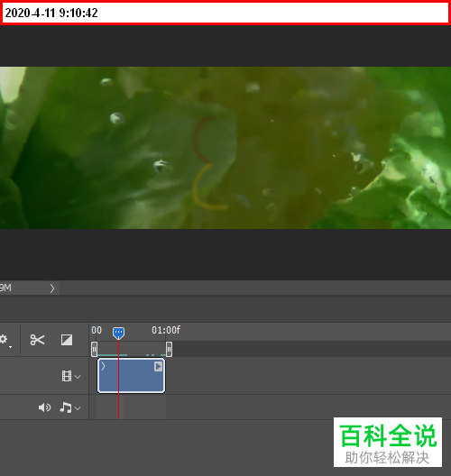Click the 01:00f mark on the time ruler
Image resolution: width=451 pixels, height=476 pixels.
point(166,330)
